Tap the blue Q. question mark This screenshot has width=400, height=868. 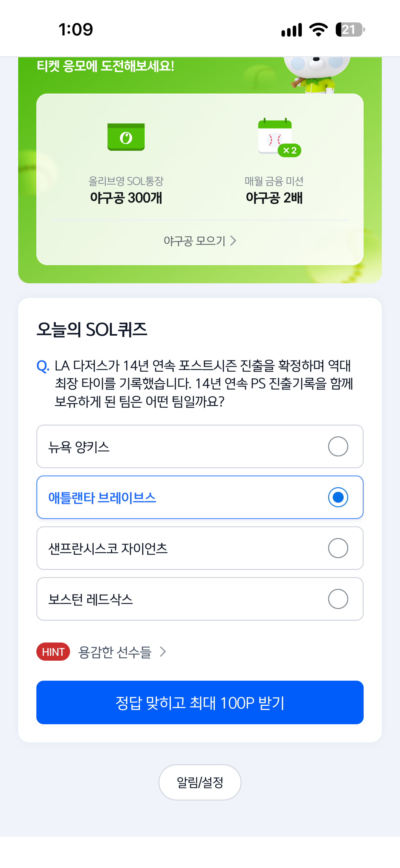[x=43, y=366]
